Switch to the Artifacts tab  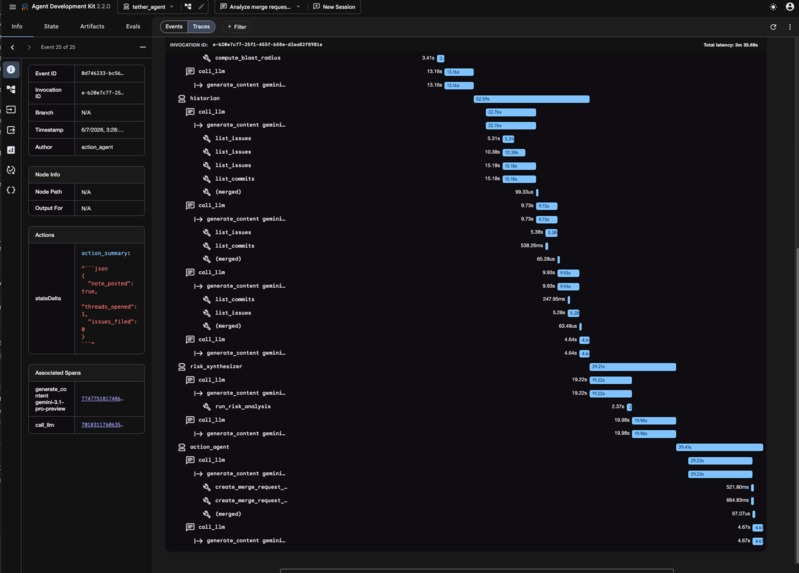point(92,27)
